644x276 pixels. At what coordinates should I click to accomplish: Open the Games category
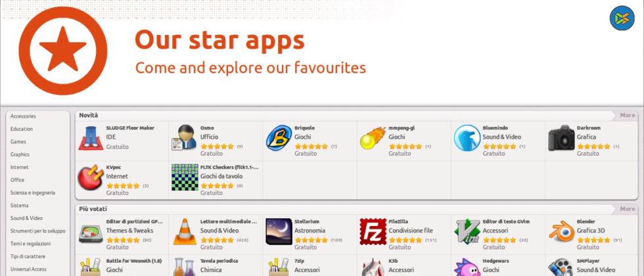(x=18, y=142)
